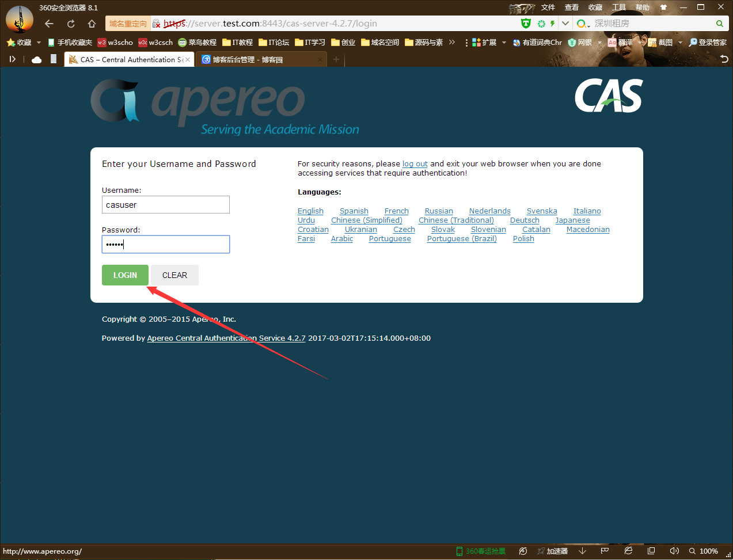The width and height of the screenshot is (733, 560).
Task: Select the Japanese language link
Action: 573,220
